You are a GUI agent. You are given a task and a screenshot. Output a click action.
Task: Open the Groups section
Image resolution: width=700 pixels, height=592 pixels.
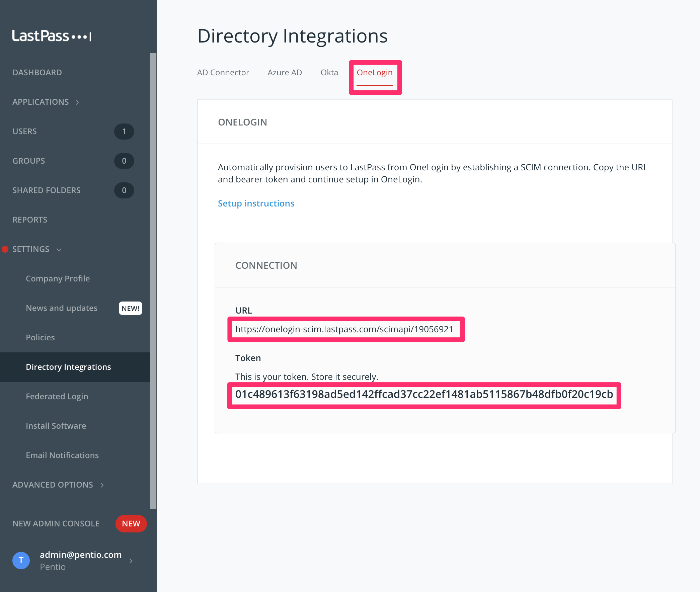click(x=28, y=161)
